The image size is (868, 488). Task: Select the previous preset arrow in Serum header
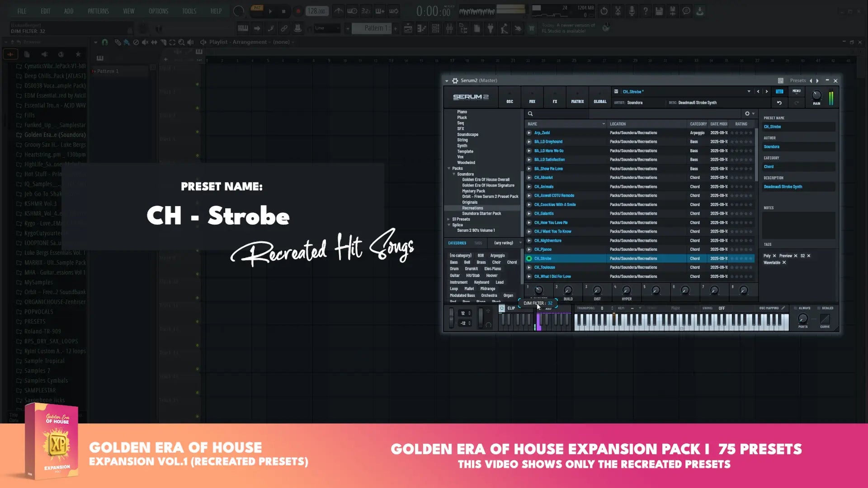(x=758, y=91)
